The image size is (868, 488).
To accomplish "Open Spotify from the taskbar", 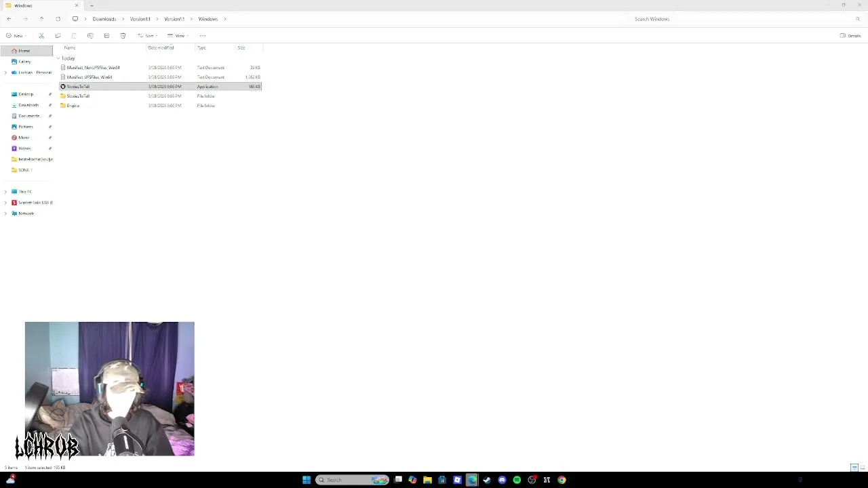I will pyautogui.click(x=517, y=480).
